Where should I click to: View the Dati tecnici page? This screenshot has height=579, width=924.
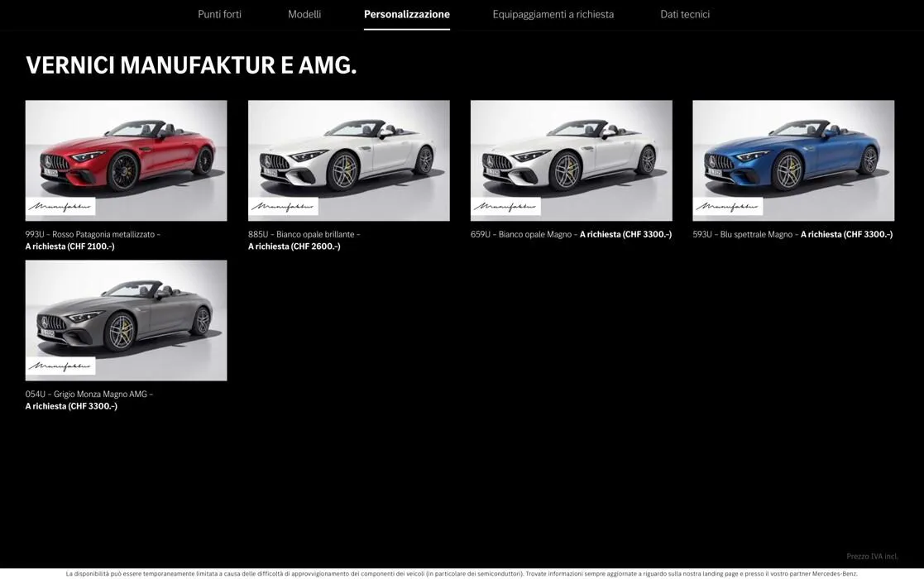(x=685, y=12)
